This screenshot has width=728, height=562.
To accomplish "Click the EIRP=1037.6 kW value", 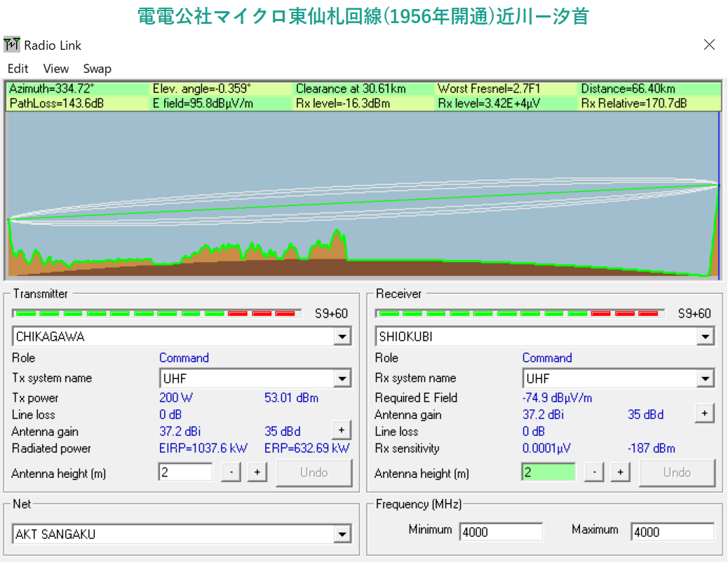I will coord(203,448).
